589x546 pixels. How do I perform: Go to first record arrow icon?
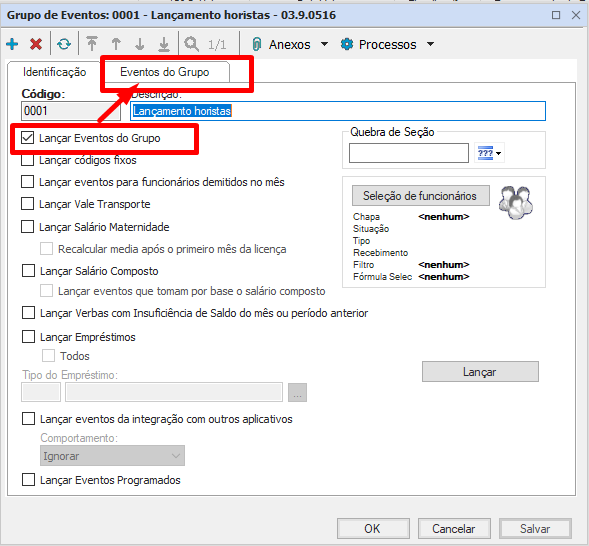coord(92,44)
